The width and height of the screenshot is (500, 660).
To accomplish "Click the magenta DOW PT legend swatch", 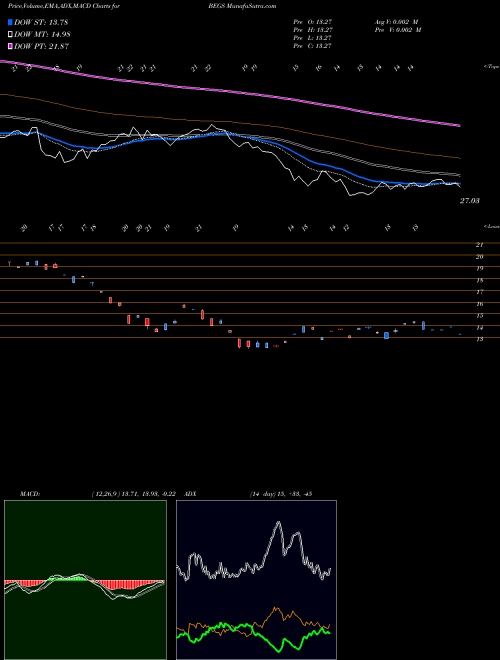I will pyautogui.click(x=11, y=46).
